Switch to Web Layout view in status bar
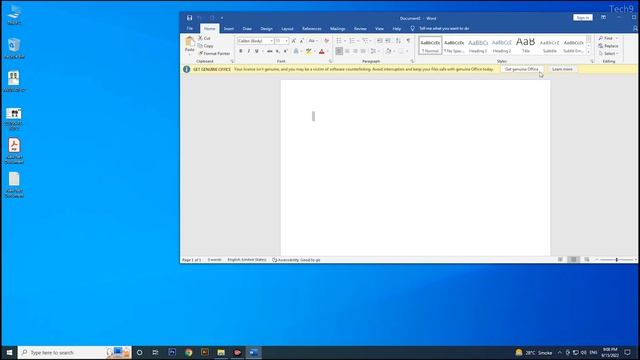The height and width of the screenshot is (360, 640). (587, 260)
